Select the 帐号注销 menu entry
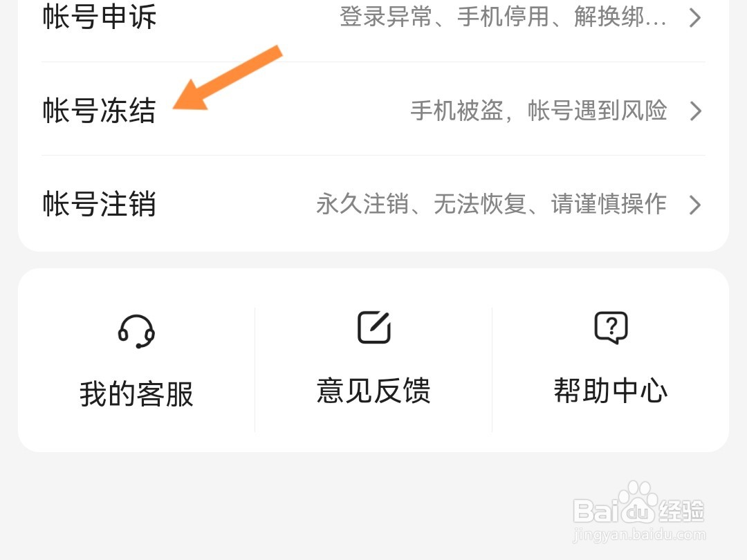This screenshot has width=747, height=560. coord(373,203)
